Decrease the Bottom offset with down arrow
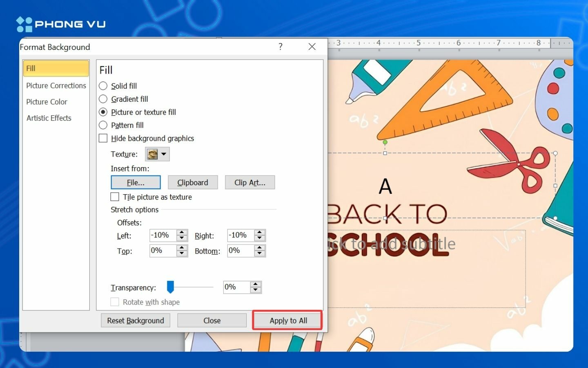This screenshot has height=368, width=588. point(260,254)
